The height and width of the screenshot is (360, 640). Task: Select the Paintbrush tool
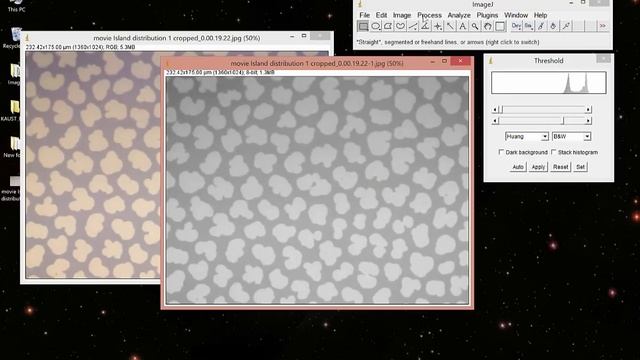point(541,26)
